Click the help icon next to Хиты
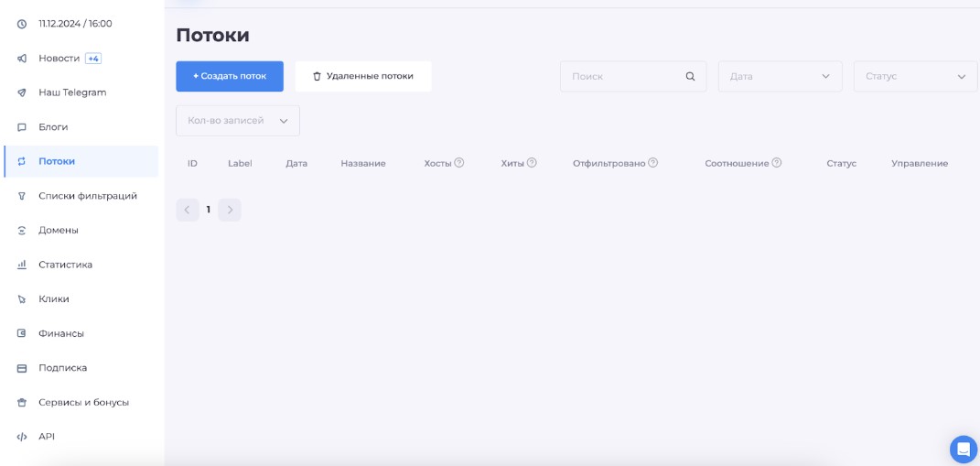This screenshot has width=980, height=466. pos(532,163)
